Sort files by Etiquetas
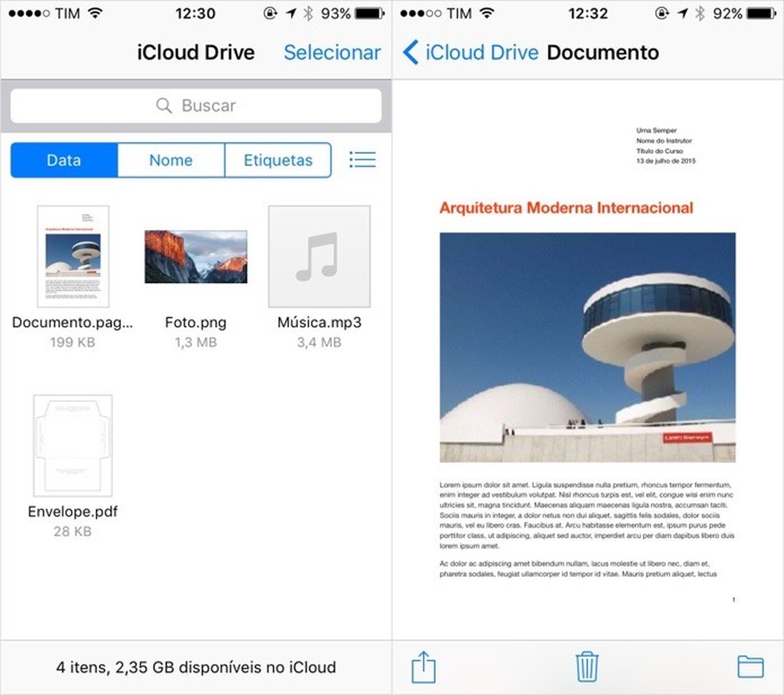This screenshot has width=784, height=695. click(278, 160)
